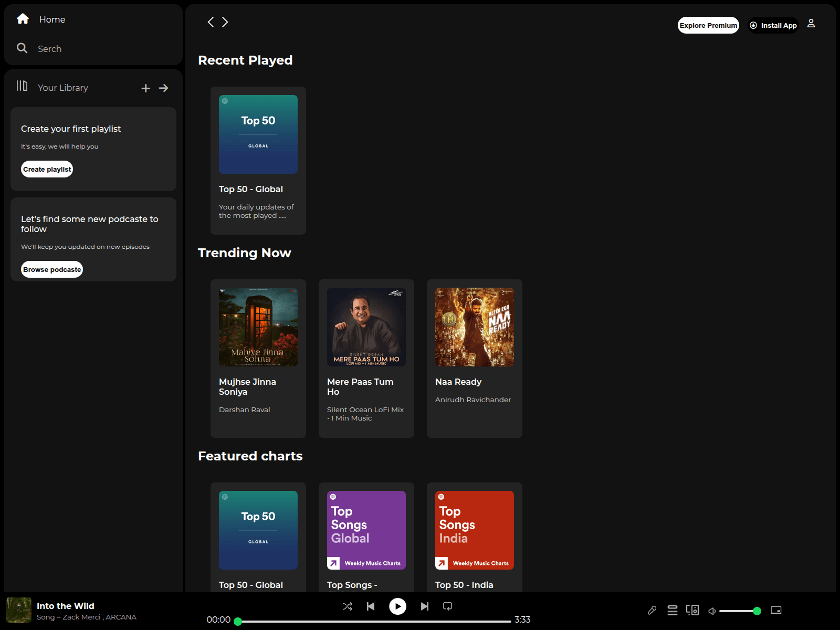Open the user profile icon

811,24
